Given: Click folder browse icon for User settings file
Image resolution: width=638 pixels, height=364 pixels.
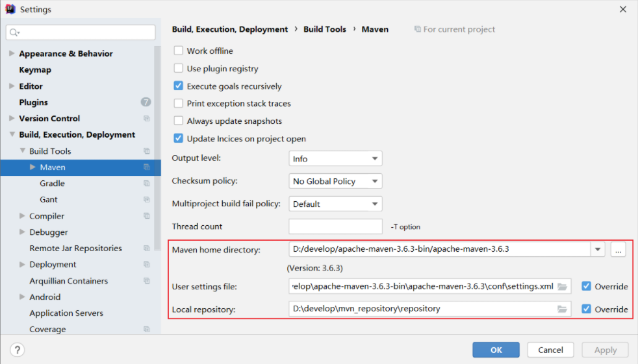Looking at the screenshot, I should 562,286.
